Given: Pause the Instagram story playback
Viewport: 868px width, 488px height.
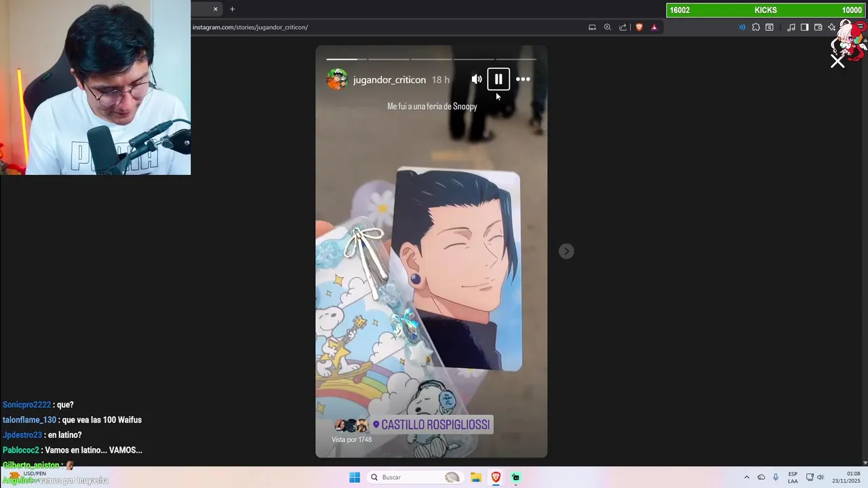Looking at the screenshot, I should click(498, 79).
